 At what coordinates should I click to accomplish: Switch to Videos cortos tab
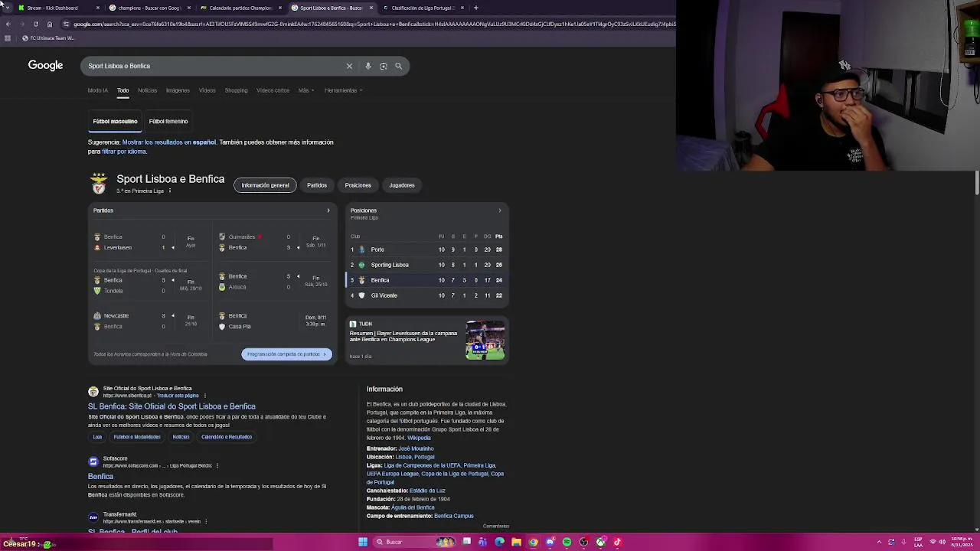pyautogui.click(x=273, y=90)
